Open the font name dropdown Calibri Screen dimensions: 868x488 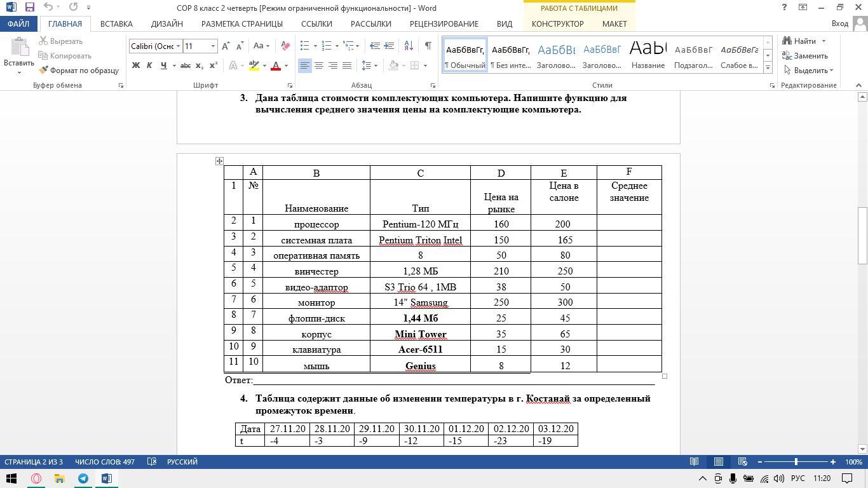coord(179,46)
